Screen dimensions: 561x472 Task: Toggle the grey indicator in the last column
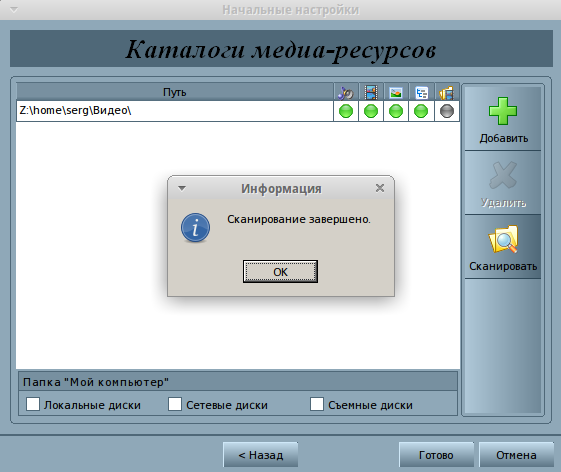[x=447, y=111]
